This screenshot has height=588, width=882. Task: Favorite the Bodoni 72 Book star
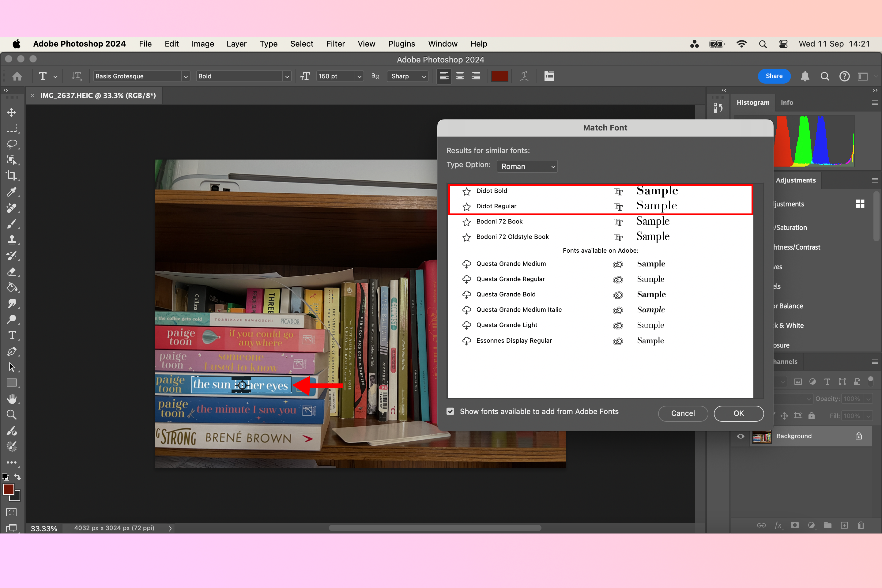[x=466, y=222]
